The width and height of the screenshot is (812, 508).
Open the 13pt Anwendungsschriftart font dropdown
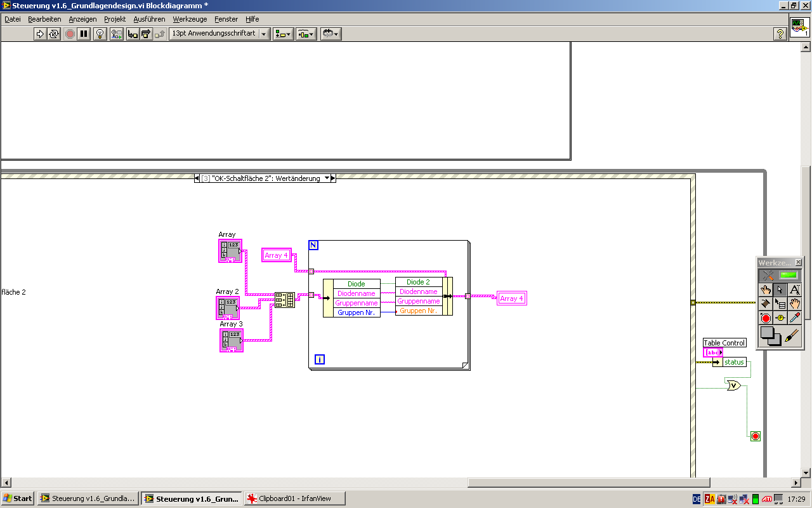pyautogui.click(x=219, y=34)
